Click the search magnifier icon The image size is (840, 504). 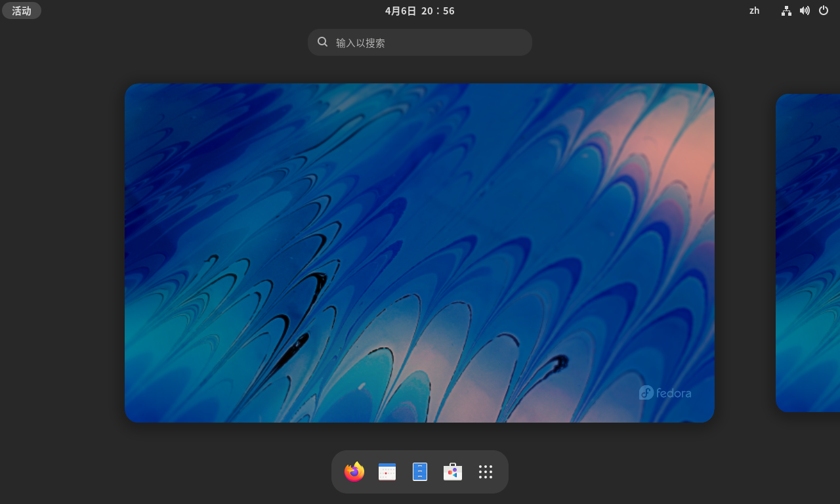[322, 42]
